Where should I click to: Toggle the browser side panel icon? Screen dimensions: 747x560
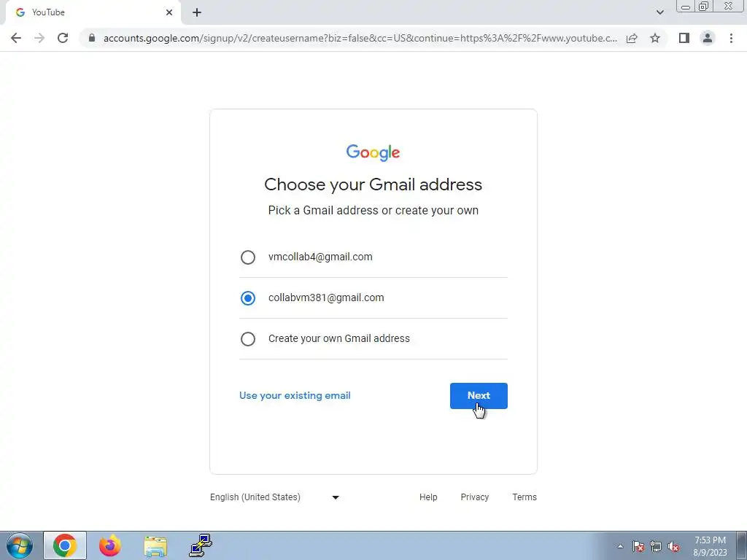tap(684, 38)
